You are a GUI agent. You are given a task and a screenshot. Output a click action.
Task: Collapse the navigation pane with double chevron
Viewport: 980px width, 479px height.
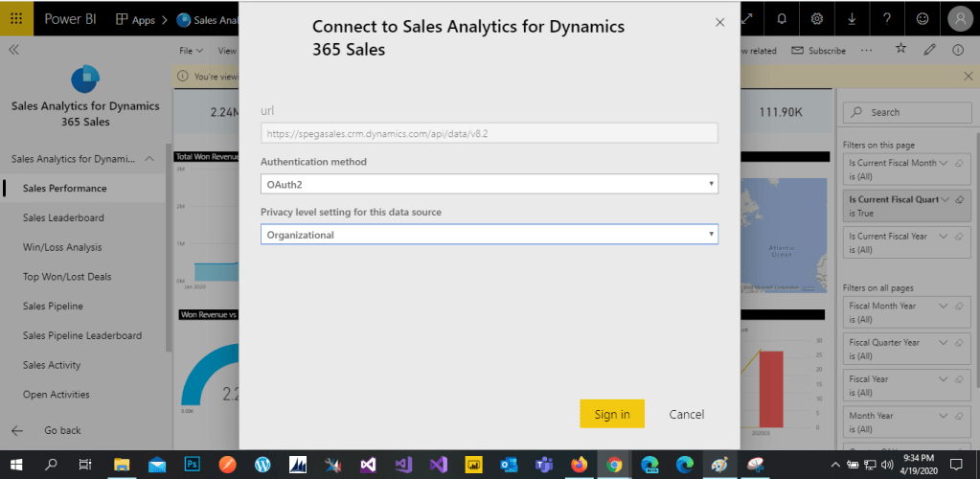(13, 50)
